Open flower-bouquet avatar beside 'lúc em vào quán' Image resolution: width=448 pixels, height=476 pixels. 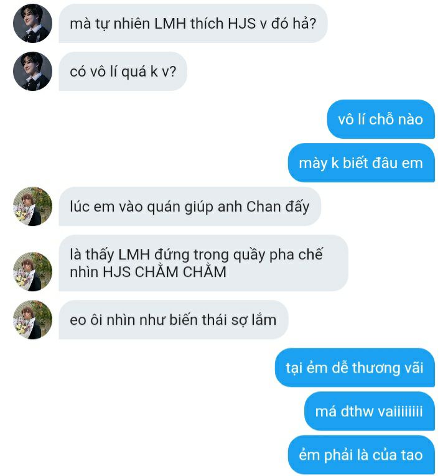[x=32, y=207]
